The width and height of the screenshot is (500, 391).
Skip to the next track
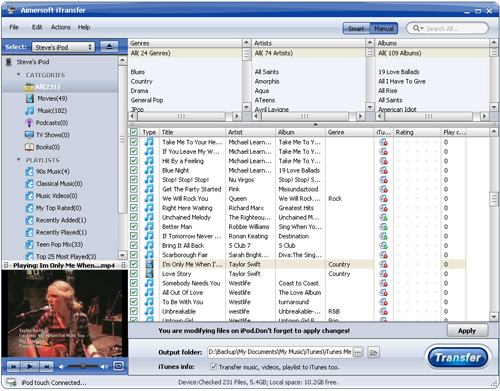pos(47,367)
